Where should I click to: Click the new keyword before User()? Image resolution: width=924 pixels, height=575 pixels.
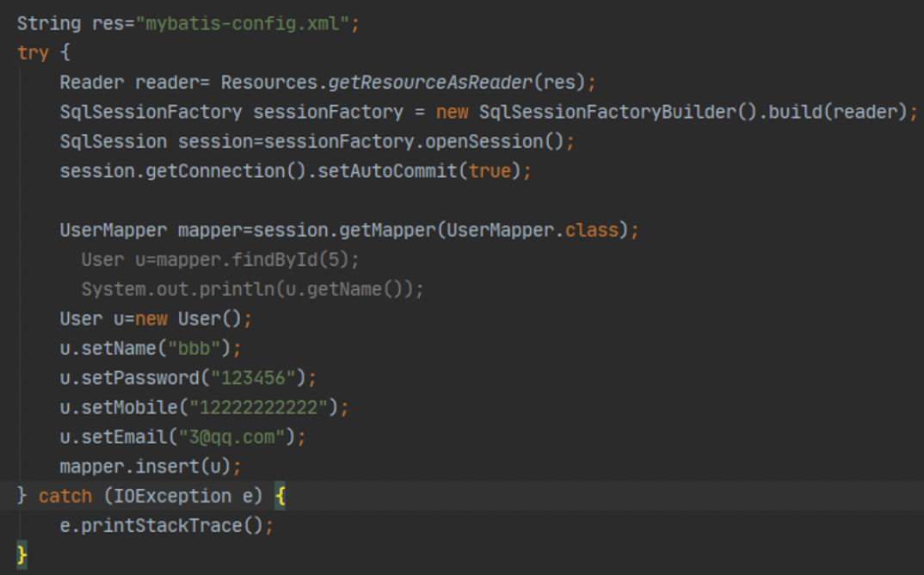coord(151,319)
